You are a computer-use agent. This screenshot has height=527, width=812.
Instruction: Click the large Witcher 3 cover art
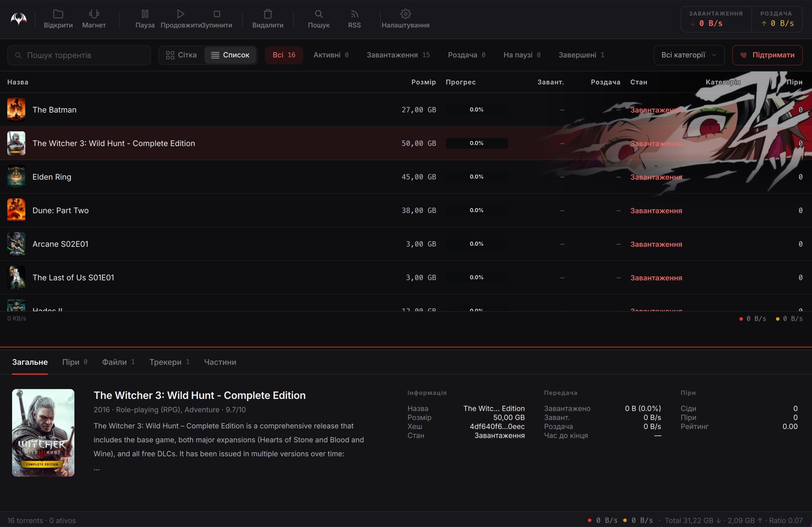click(43, 433)
